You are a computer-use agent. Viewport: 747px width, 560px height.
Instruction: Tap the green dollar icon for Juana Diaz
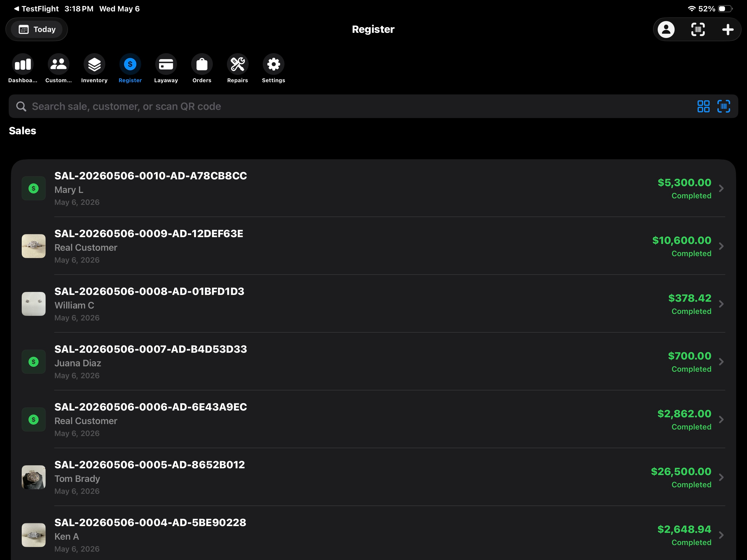pyautogui.click(x=33, y=361)
